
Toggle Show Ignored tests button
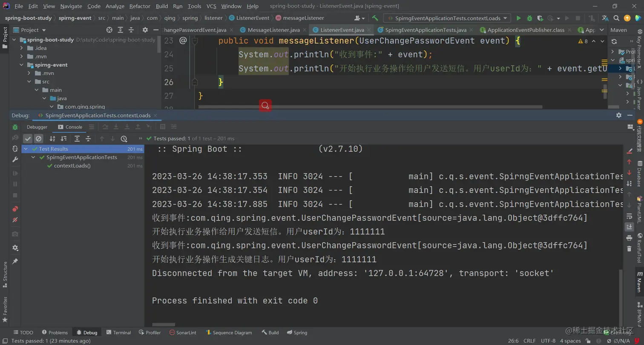[x=39, y=139]
